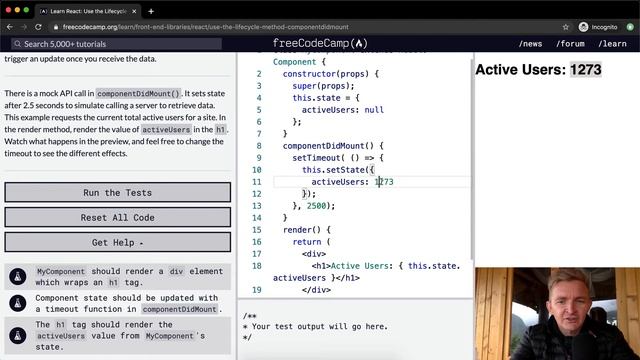Open the /learn navigation link
This screenshot has height=360, width=640.
(612, 44)
